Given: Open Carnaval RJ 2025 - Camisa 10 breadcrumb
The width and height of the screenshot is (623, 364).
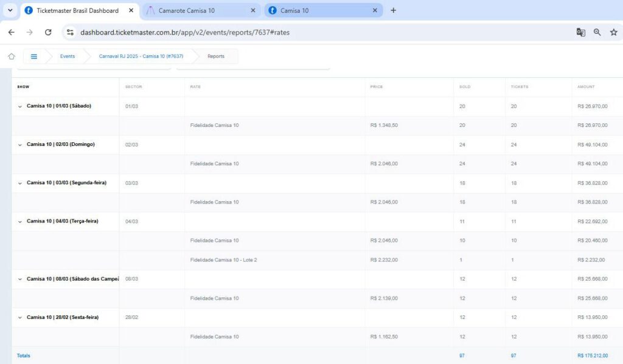Looking at the screenshot, I should pos(141,57).
